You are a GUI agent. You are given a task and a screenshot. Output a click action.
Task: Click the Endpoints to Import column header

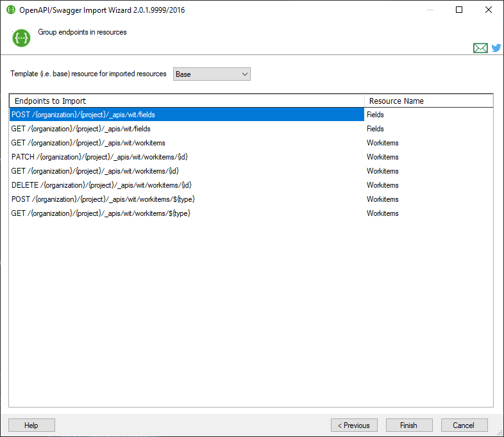pyautogui.click(x=187, y=101)
